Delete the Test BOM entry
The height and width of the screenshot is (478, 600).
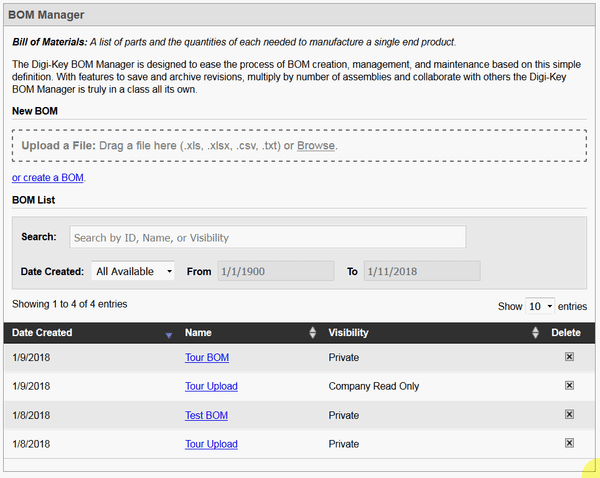tap(569, 415)
